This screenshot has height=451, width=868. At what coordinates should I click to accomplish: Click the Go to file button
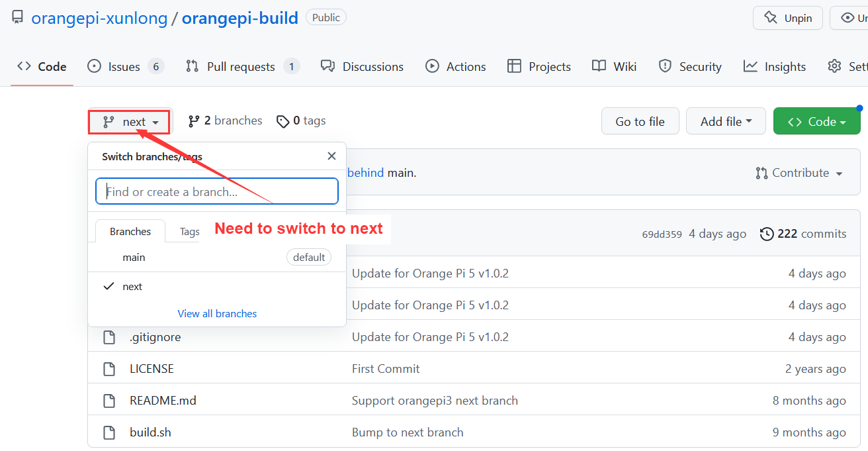click(640, 121)
